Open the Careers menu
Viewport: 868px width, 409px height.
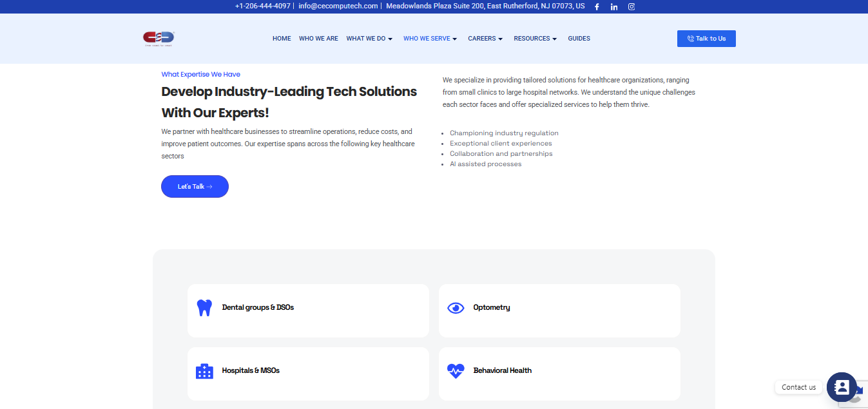point(482,39)
